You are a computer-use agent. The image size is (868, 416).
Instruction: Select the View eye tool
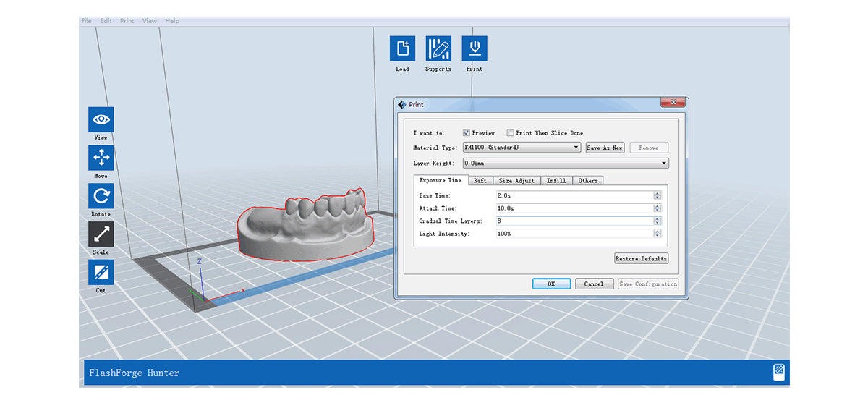tap(101, 119)
